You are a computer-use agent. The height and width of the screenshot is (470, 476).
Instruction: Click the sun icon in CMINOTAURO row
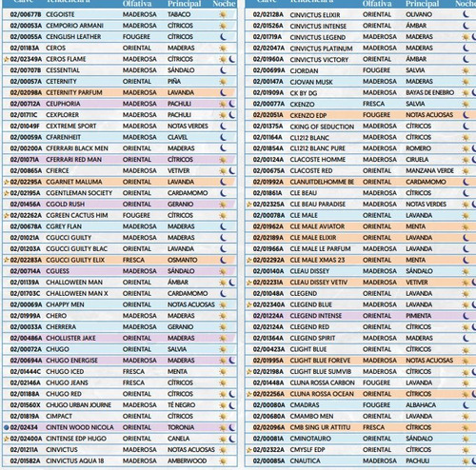click(x=466, y=439)
